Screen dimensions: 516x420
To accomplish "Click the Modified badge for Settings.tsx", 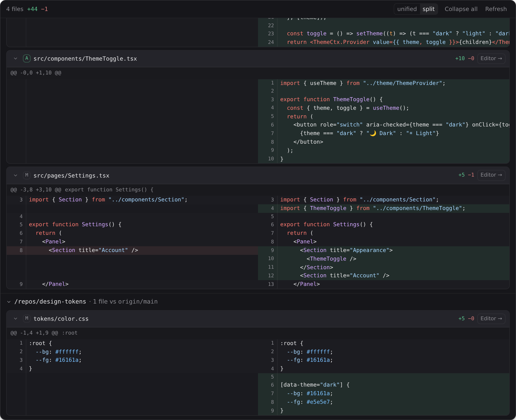I will coord(27,175).
